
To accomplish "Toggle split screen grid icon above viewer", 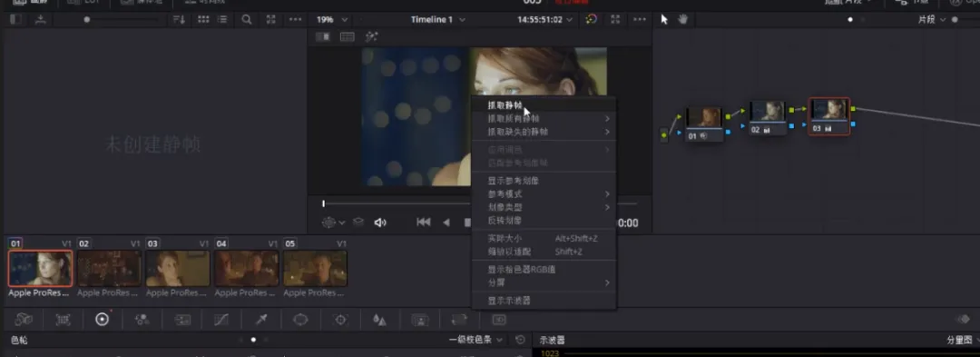I will 347,37.
